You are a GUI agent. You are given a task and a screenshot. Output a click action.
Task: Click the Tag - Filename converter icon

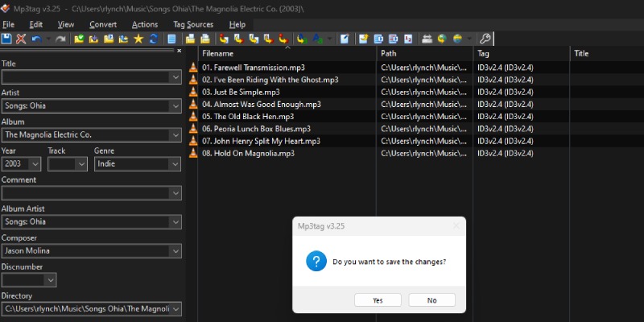click(x=224, y=39)
